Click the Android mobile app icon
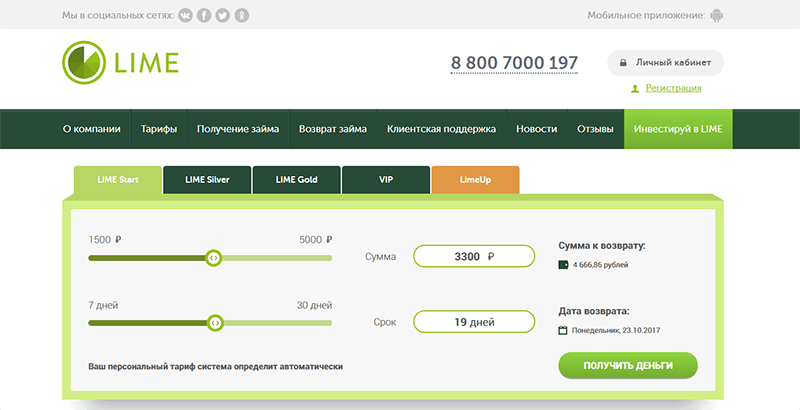 (x=717, y=16)
